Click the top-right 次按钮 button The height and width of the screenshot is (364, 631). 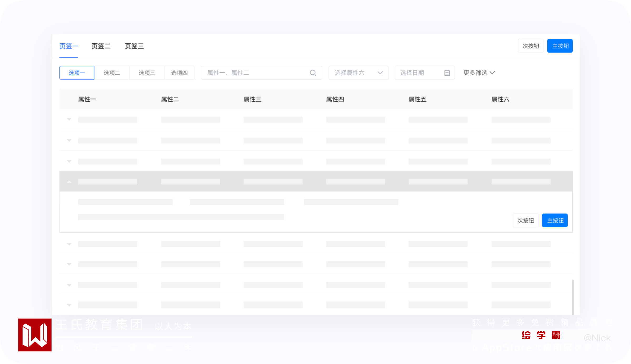point(531,46)
